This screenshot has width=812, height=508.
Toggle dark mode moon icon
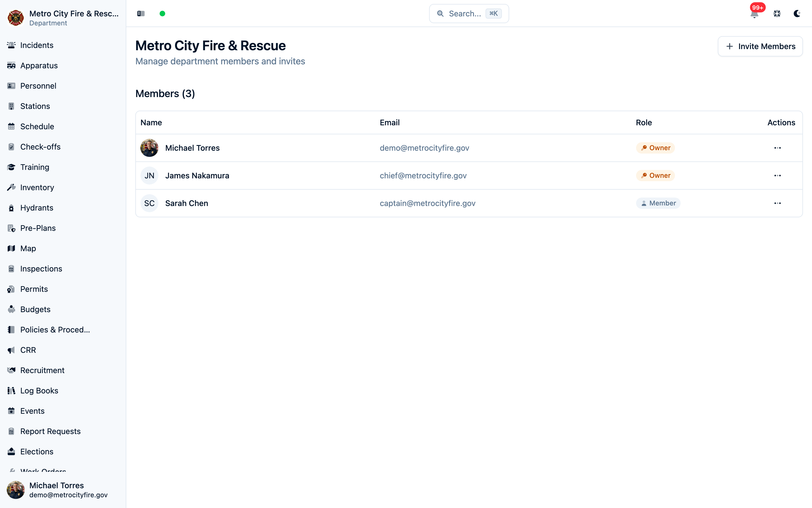797,14
